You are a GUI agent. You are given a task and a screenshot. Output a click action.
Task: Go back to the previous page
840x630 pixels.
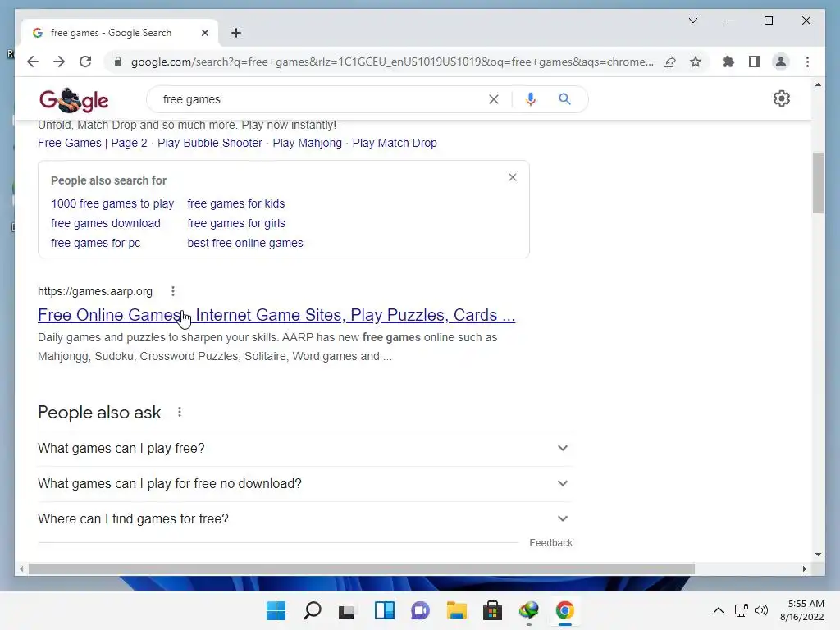(33, 62)
